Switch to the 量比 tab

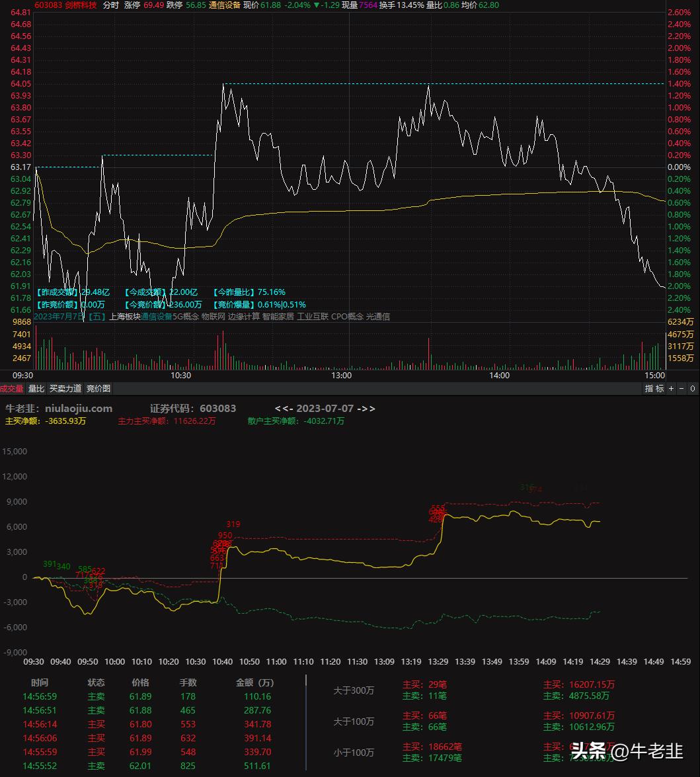pyautogui.click(x=36, y=389)
